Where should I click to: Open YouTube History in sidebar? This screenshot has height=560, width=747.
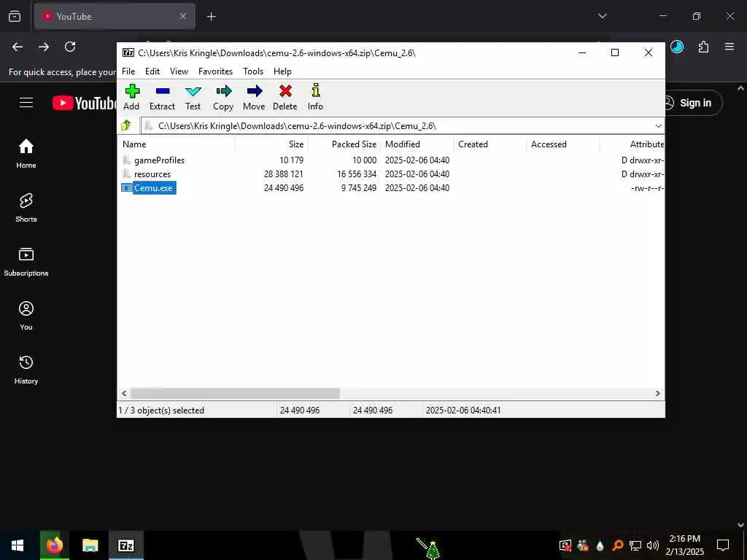(x=26, y=370)
